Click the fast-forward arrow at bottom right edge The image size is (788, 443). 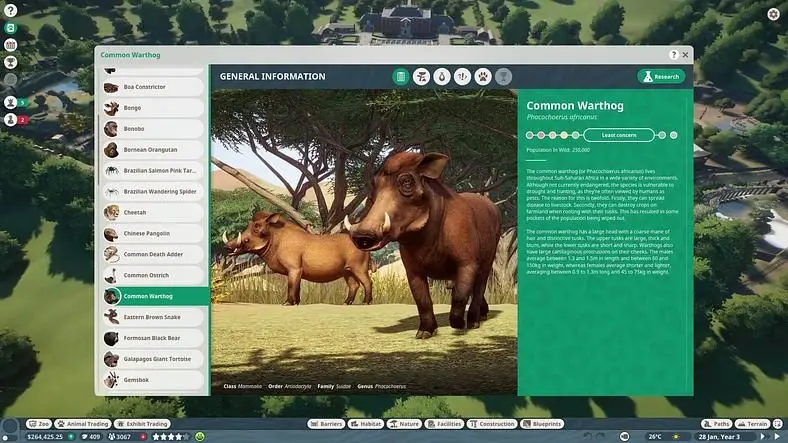coord(778,436)
